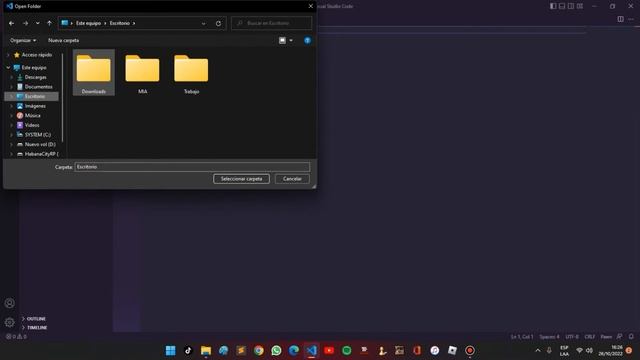The image size is (640, 360).
Task: Open VS Code notifications bell icon
Action: [631, 337]
